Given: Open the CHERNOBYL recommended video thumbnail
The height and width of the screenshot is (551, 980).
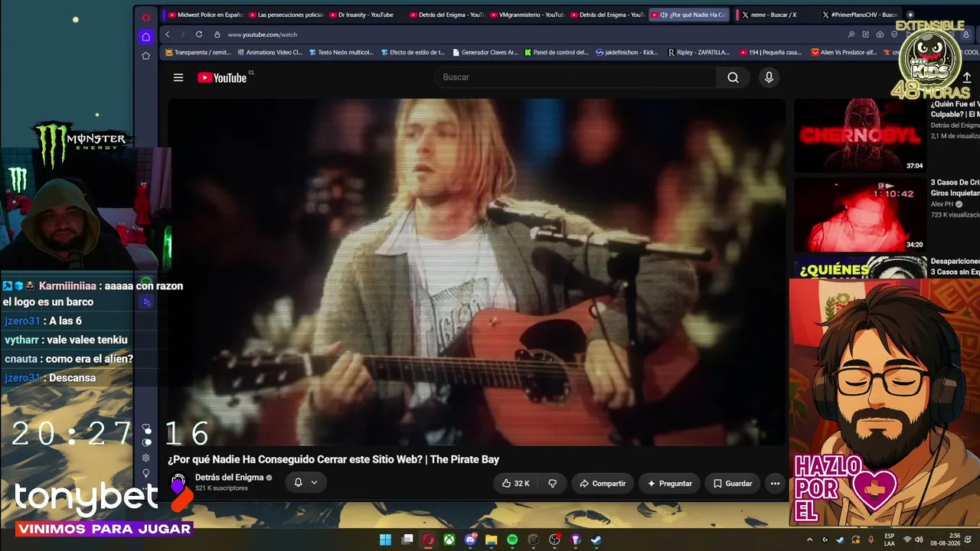Looking at the screenshot, I should pos(860,135).
